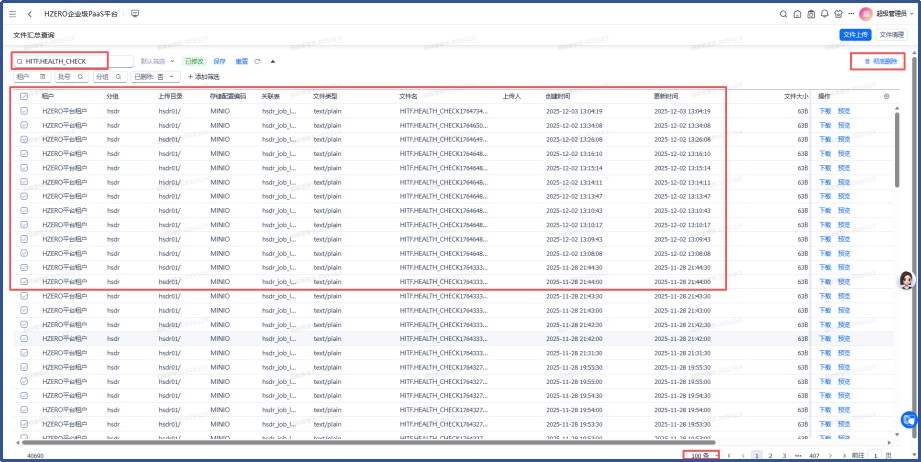Toggle checkbox of the 2025-12-02 13:34:08 row

[x=24, y=126]
